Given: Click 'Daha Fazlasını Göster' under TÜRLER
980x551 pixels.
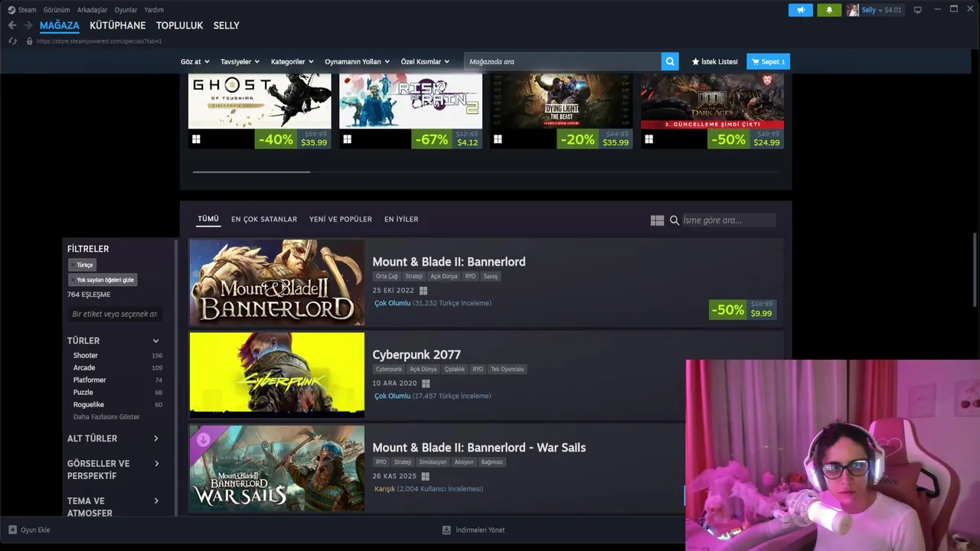Looking at the screenshot, I should (x=106, y=417).
